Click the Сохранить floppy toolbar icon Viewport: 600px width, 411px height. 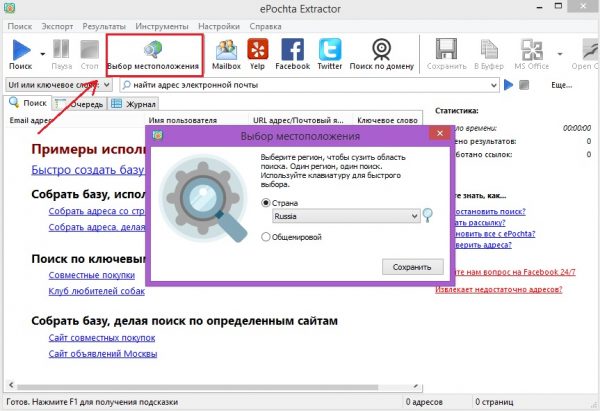447,54
